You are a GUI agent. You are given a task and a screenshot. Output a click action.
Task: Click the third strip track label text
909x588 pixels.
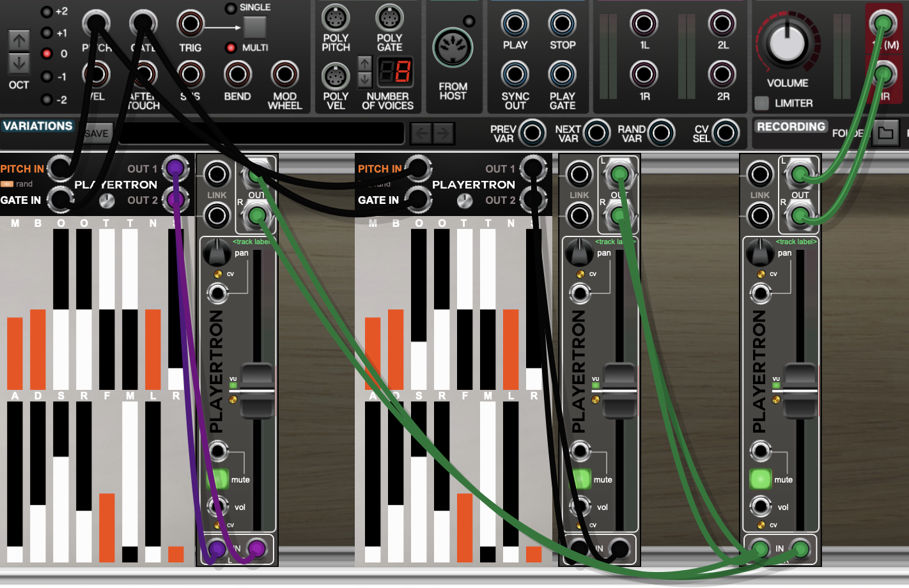coord(796,242)
